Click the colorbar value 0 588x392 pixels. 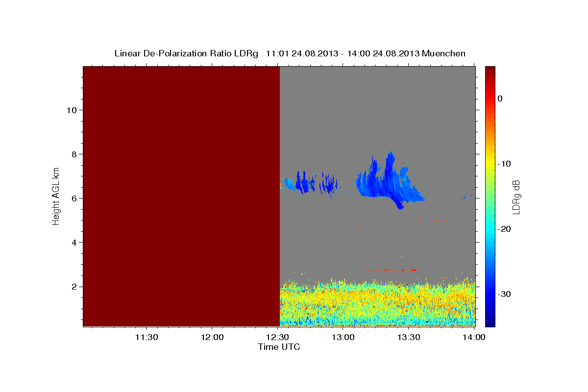pos(500,98)
